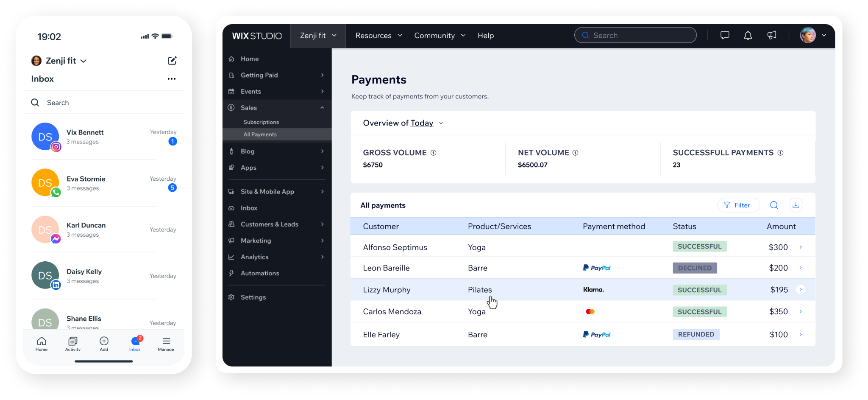
Task: Open the three-dots menu beside Inbox
Action: (172, 79)
